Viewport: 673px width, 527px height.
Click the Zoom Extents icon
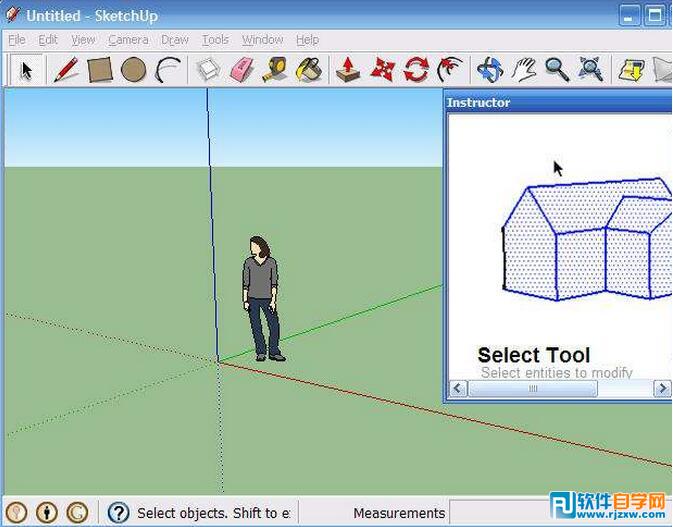click(591, 70)
